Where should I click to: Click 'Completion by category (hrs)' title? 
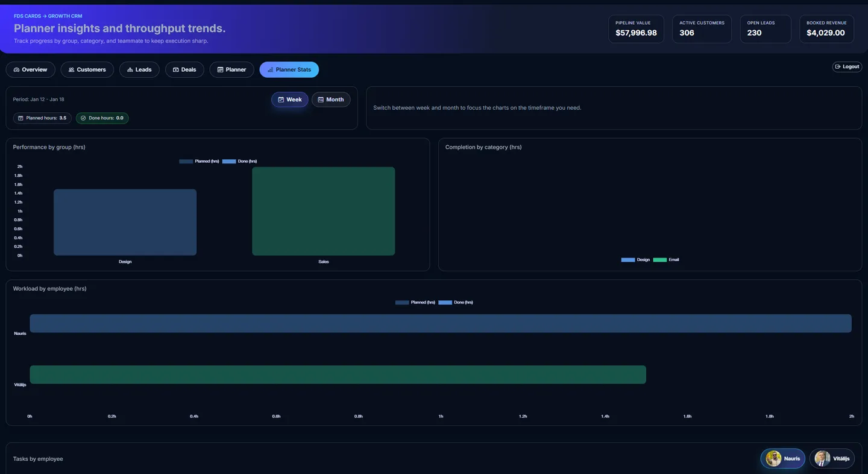click(x=483, y=147)
